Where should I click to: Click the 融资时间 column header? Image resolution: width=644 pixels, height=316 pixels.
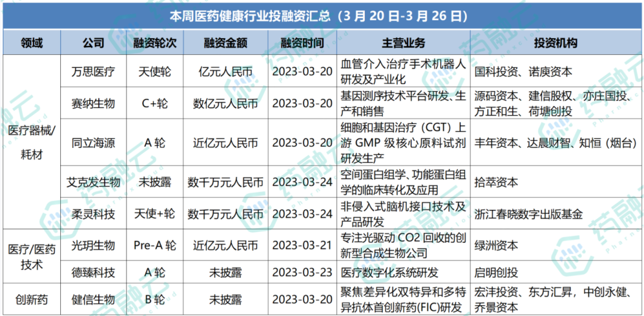pyautogui.click(x=302, y=43)
